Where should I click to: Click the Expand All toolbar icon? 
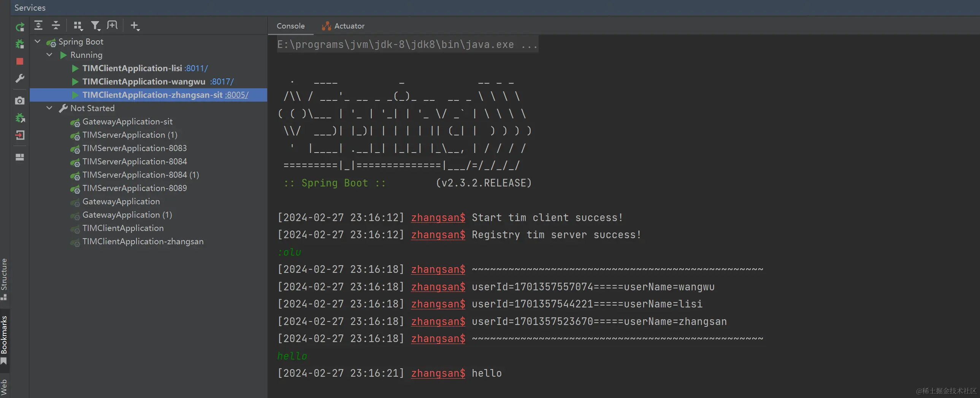pyautogui.click(x=38, y=25)
